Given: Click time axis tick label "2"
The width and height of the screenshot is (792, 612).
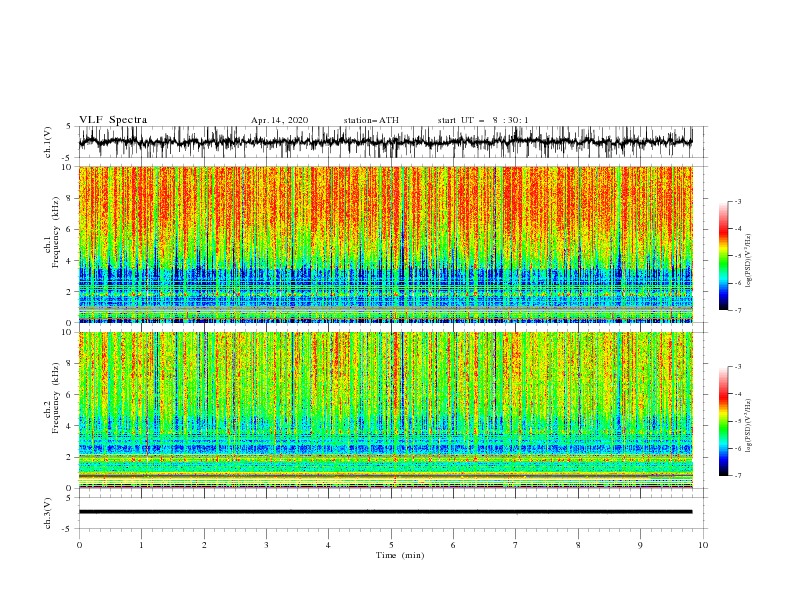Looking at the screenshot, I should click(x=204, y=545).
